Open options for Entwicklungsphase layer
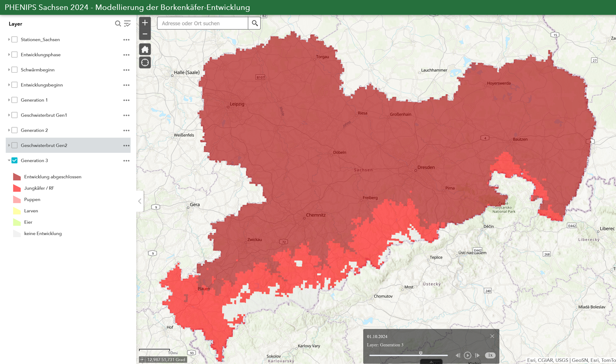Image resolution: width=616 pixels, height=364 pixels. (x=126, y=55)
